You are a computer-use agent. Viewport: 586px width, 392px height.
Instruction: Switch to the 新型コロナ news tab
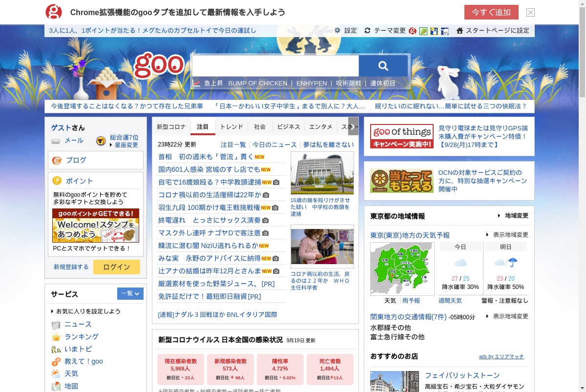click(x=171, y=126)
